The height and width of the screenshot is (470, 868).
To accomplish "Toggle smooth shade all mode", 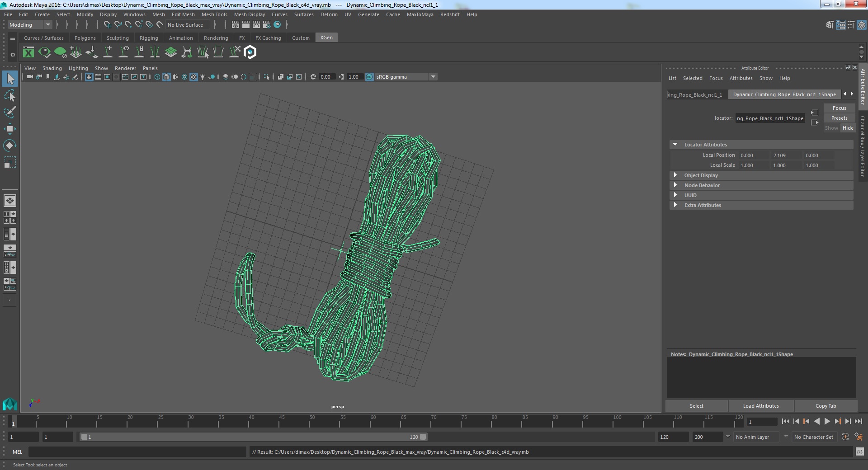I will point(166,77).
